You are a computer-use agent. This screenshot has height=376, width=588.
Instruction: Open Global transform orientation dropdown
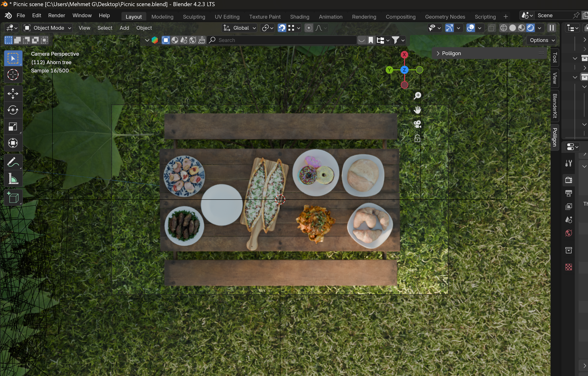pyautogui.click(x=240, y=28)
